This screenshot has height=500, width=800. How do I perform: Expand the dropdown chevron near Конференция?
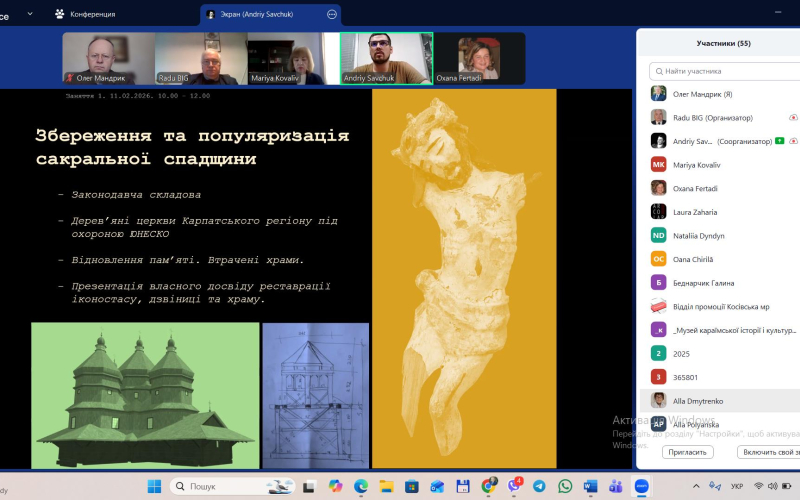click(30, 14)
